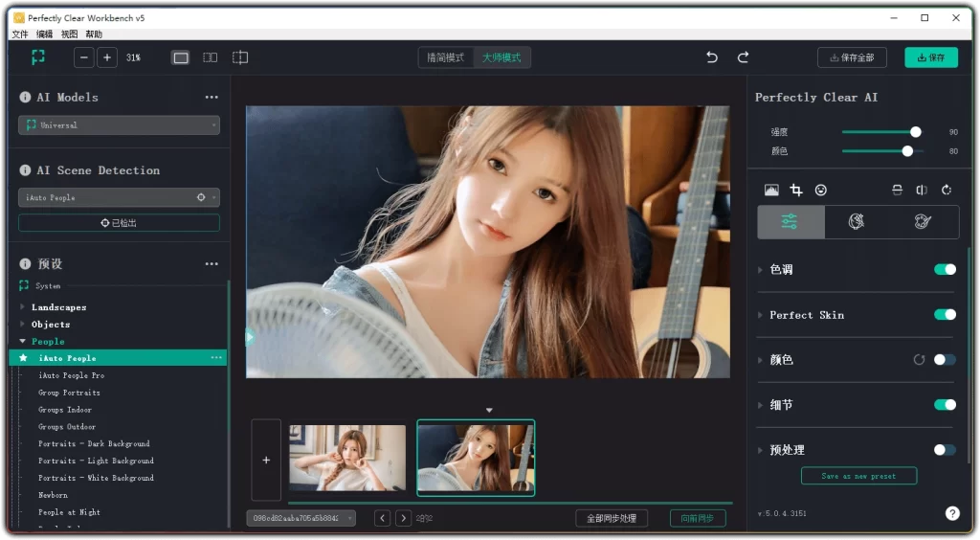
Task: Expand the Objects preset group
Action: click(x=23, y=324)
